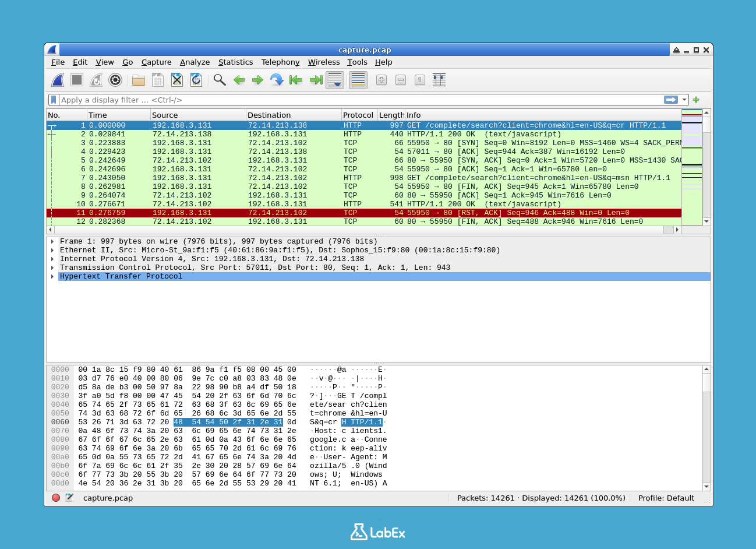Open the Telephony menu
756x549 pixels.
(x=280, y=62)
